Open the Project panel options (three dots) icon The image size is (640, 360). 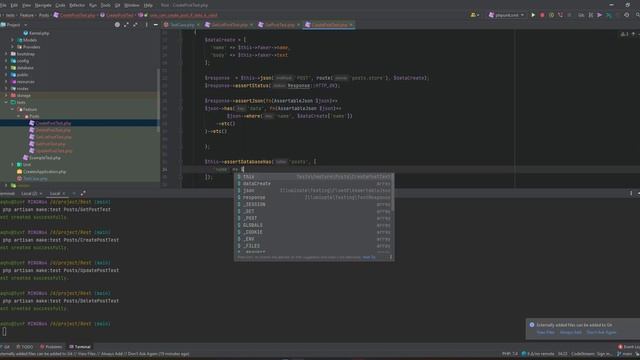[147, 25]
